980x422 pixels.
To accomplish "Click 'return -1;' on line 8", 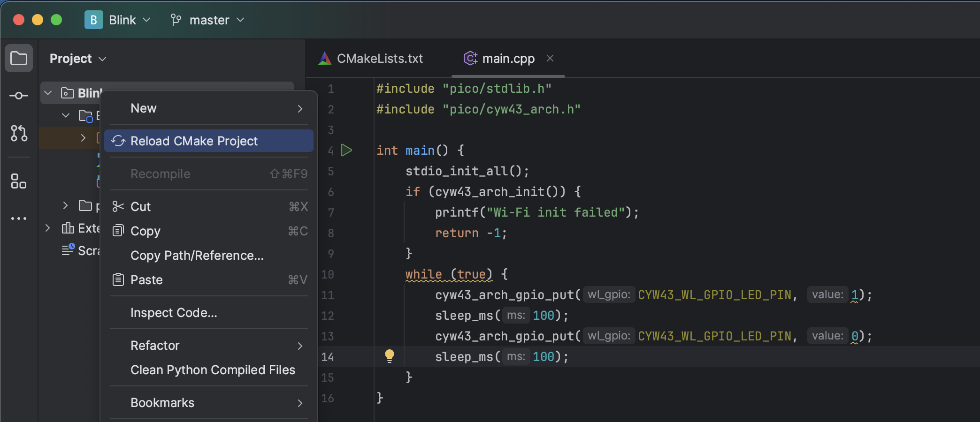I will coord(471,233).
